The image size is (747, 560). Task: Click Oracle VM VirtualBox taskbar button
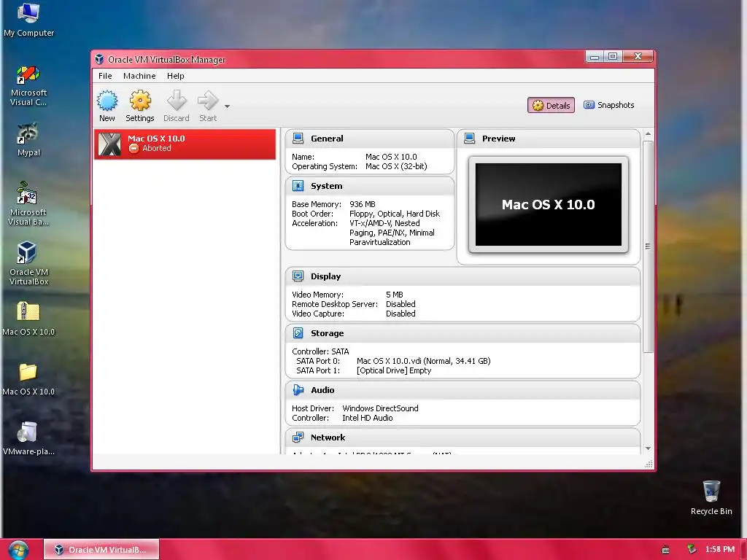point(101,550)
